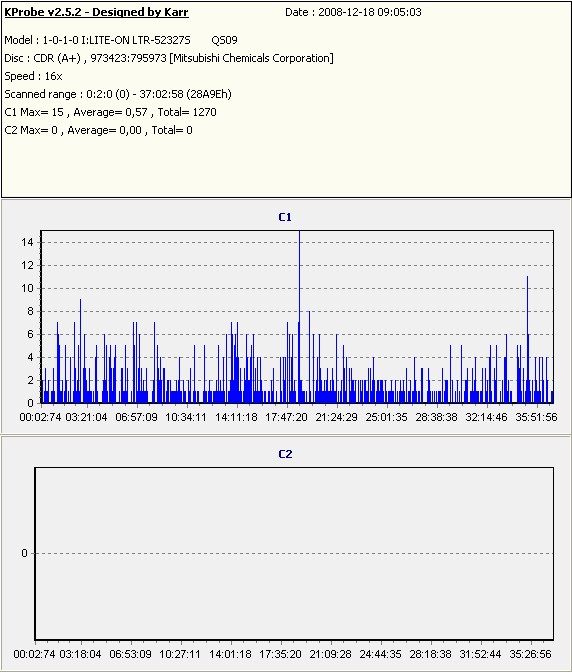Click the C2 chart title

285,454
